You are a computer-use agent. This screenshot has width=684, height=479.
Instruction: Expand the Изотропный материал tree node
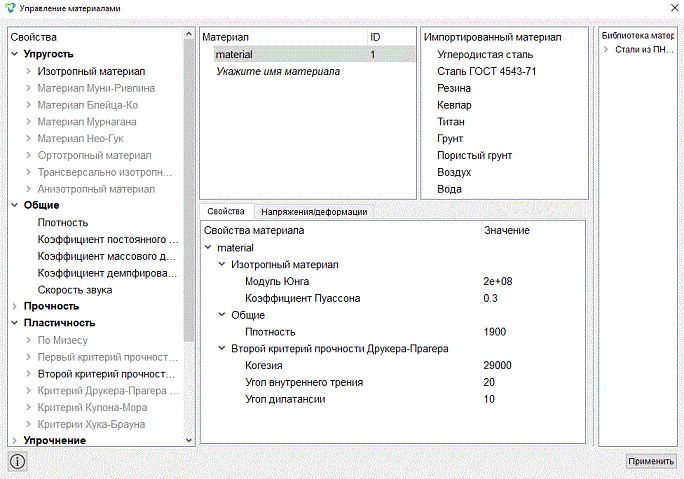[28, 71]
